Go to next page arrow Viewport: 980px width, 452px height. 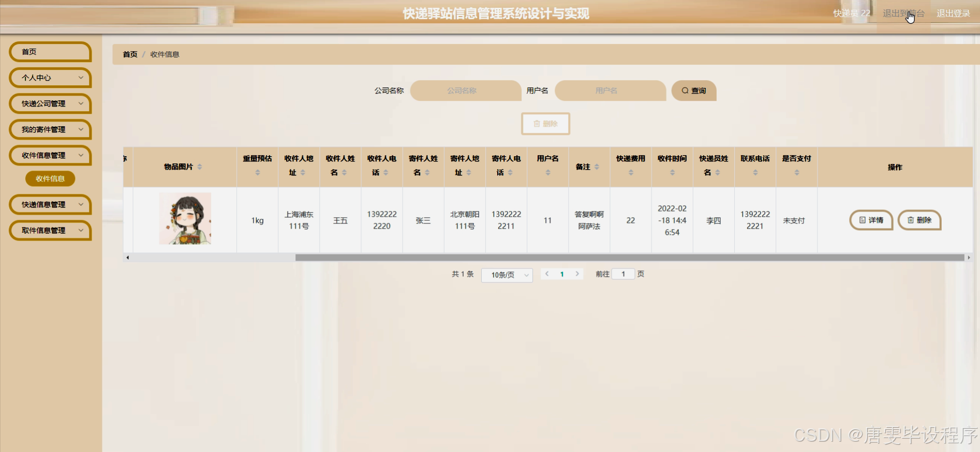577,274
